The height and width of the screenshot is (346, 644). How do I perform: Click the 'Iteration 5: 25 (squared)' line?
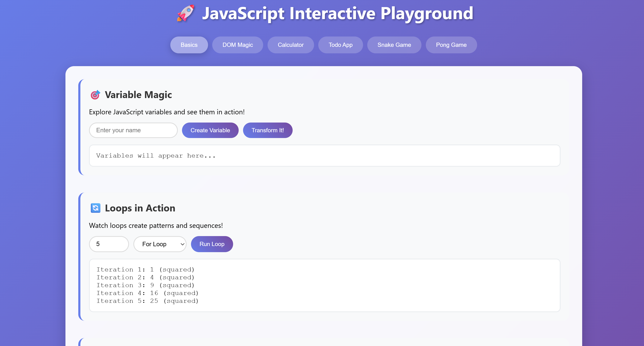coord(148,301)
